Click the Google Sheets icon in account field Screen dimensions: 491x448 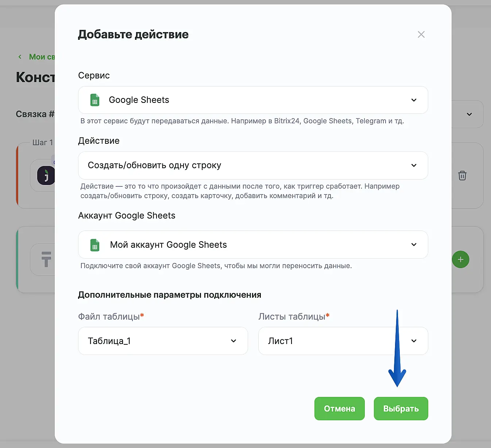[95, 245]
